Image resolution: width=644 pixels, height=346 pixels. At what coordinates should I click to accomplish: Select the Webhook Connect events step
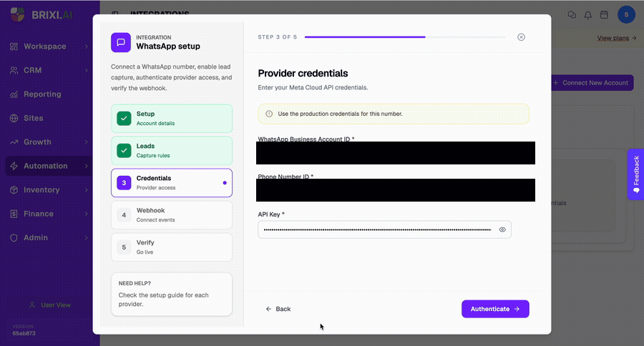(x=172, y=215)
